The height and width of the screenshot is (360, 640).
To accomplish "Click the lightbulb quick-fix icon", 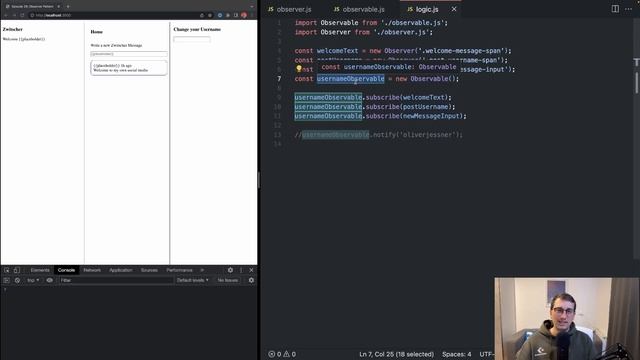I will pos(299,69).
